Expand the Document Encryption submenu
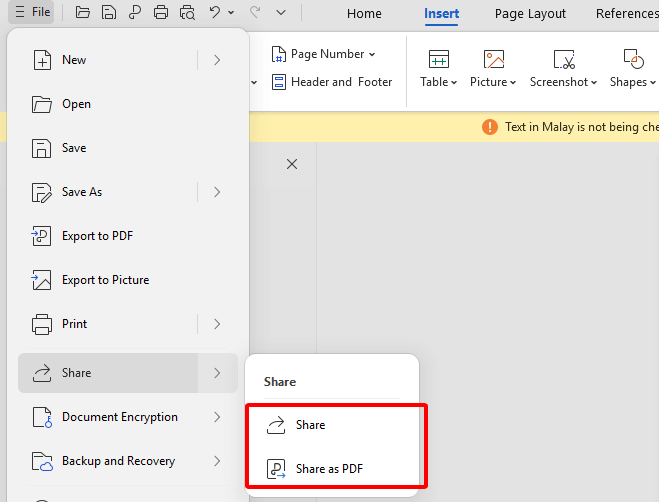This screenshot has height=502, width=659. [x=217, y=417]
